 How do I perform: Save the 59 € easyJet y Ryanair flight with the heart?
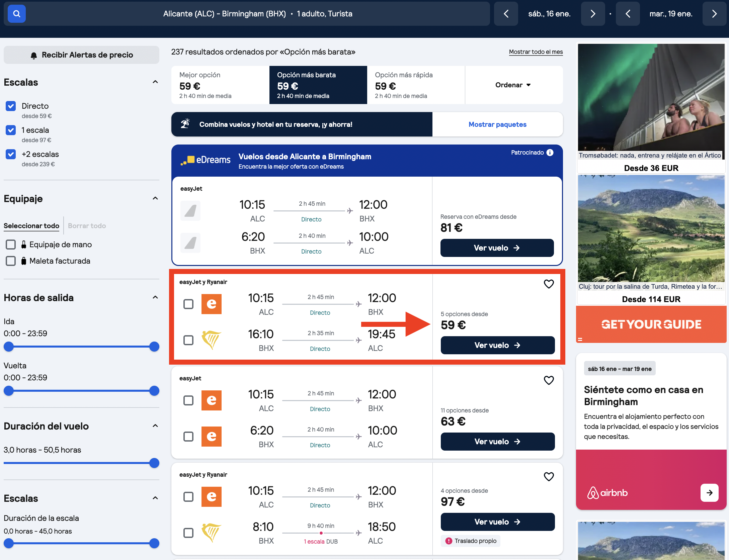coord(549,284)
